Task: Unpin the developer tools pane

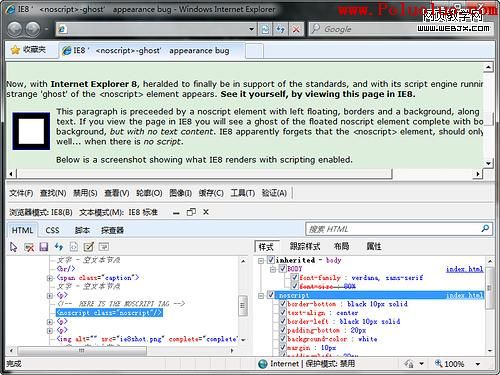Action: point(191,212)
